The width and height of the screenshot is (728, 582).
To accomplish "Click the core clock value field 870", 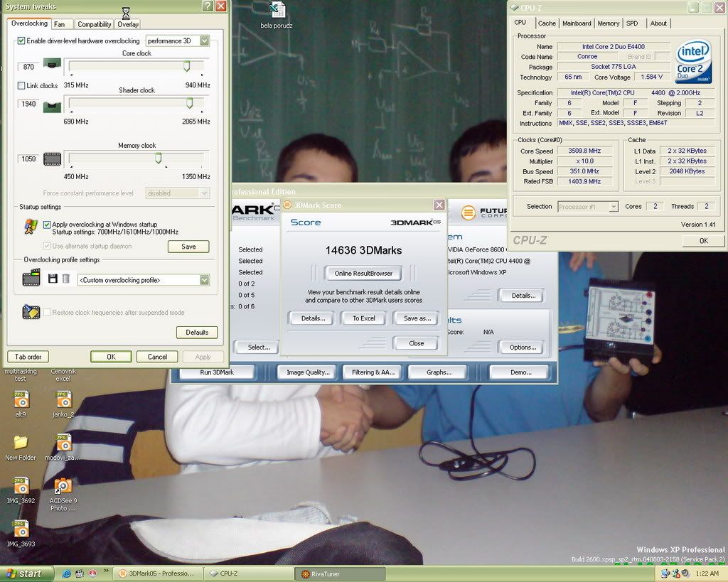I will [28, 67].
